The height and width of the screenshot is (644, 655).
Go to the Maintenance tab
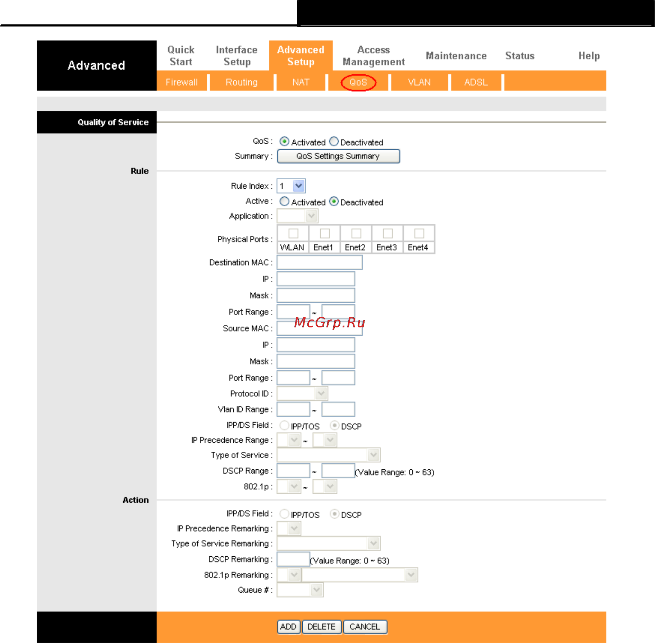456,56
